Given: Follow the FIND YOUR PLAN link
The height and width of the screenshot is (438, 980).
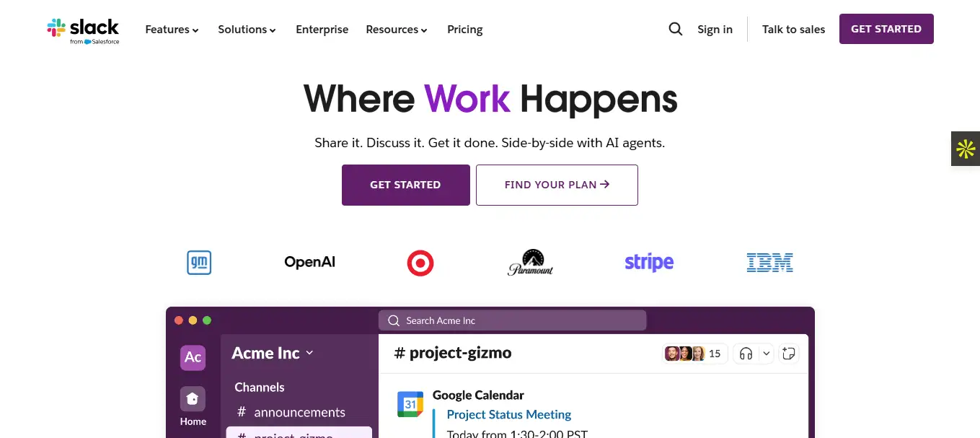Looking at the screenshot, I should click(x=557, y=185).
